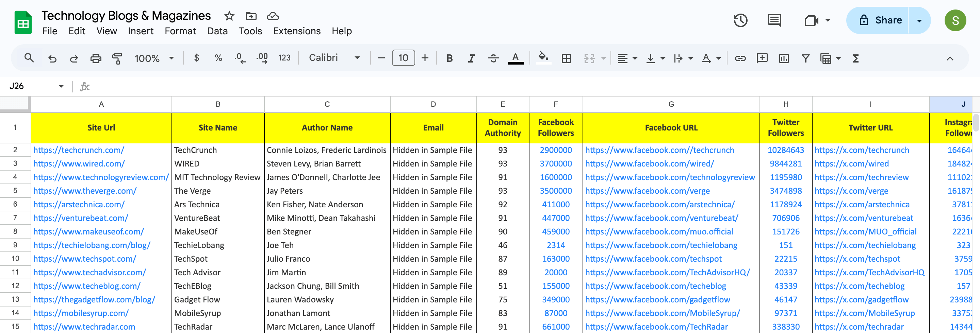Open the text color picker

(516, 58)
